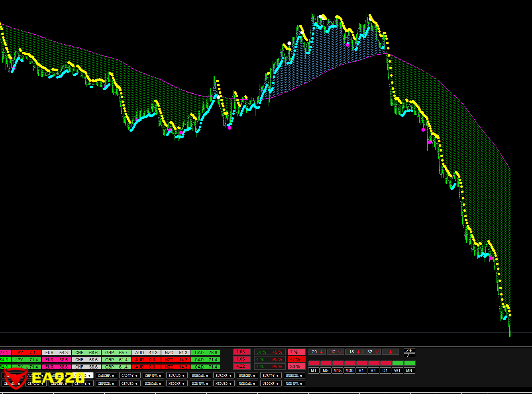Screen dimensions: 532x394
Task: Select the D1 timeframe button
Action: (x=385, y=370)
